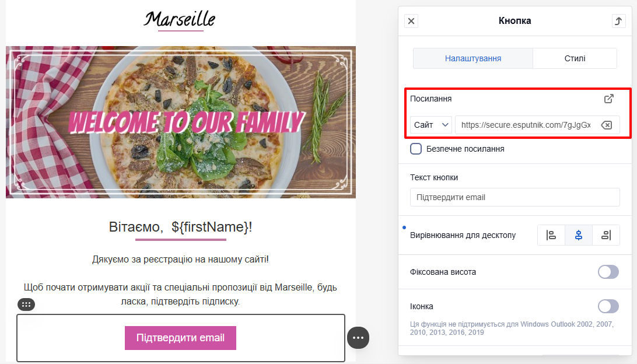Open the Налаштування tab
The width and height of the screenshot is (637, 364).
(473, 58)
